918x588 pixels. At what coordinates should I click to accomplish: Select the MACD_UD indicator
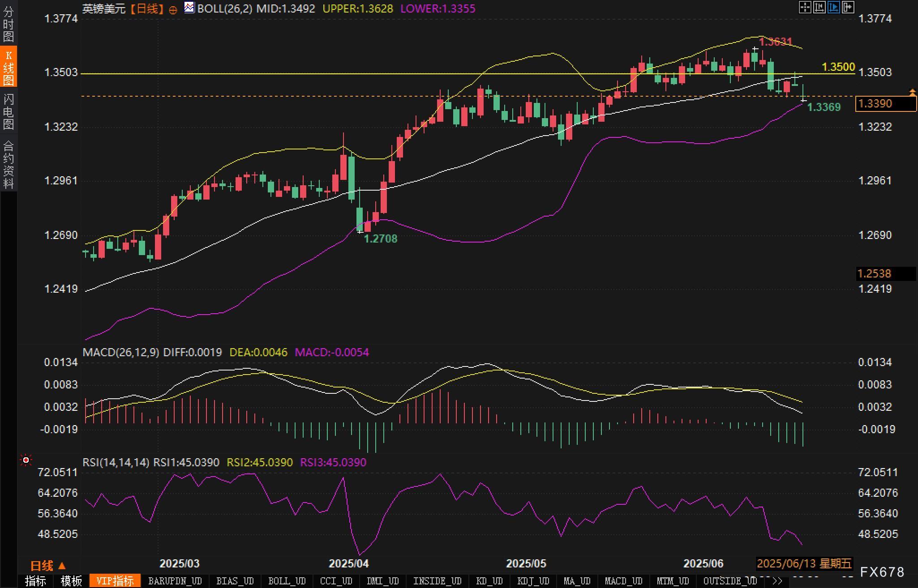click(623, 581)
